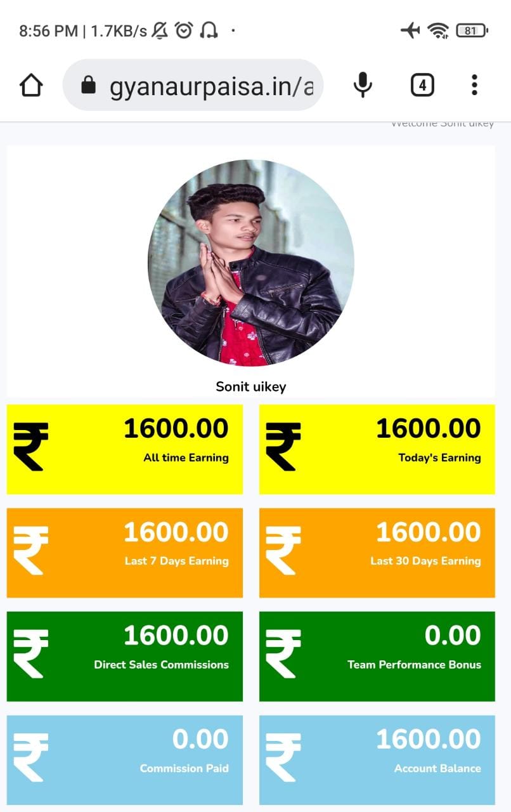Screen dimensions: 511x812
Task: Click the gyanaurpaisa.in address bar
Action: coord(193,85)
